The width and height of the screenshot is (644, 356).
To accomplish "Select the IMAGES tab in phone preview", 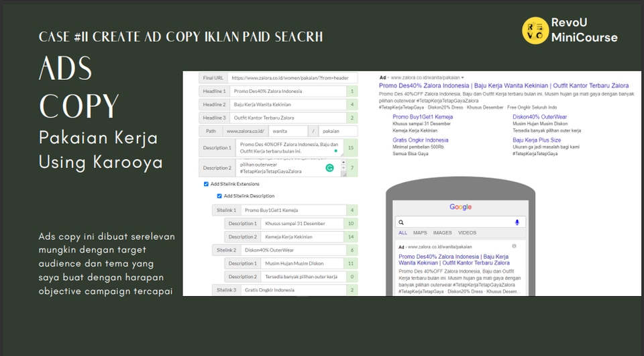I will pos(442,232).
